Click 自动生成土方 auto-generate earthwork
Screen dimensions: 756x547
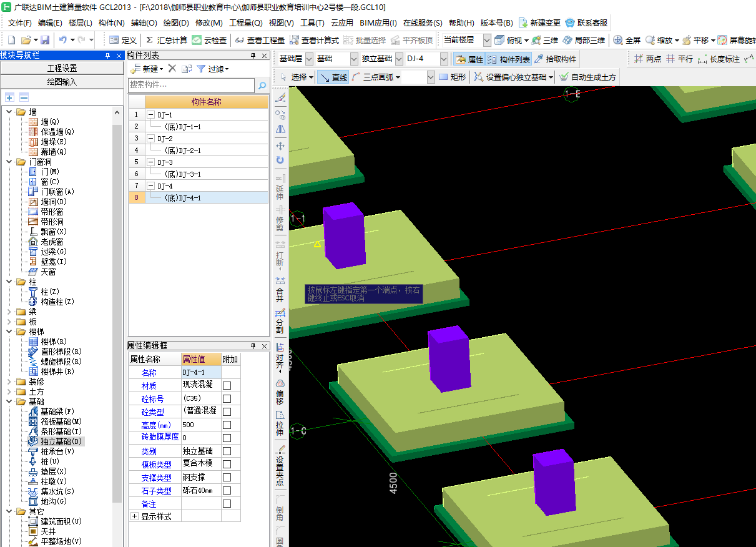point(587,77)
